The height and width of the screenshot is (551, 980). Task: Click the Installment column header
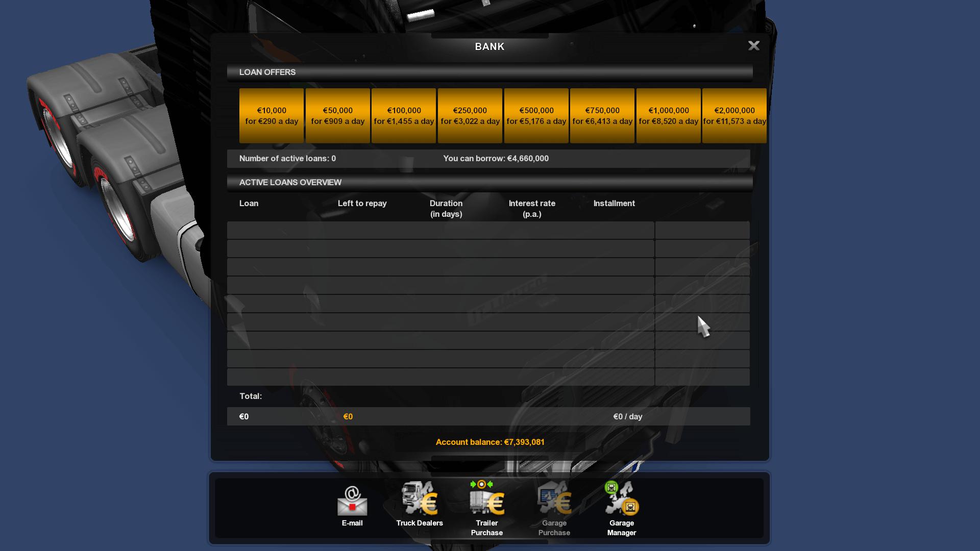(x=613, y=203)
